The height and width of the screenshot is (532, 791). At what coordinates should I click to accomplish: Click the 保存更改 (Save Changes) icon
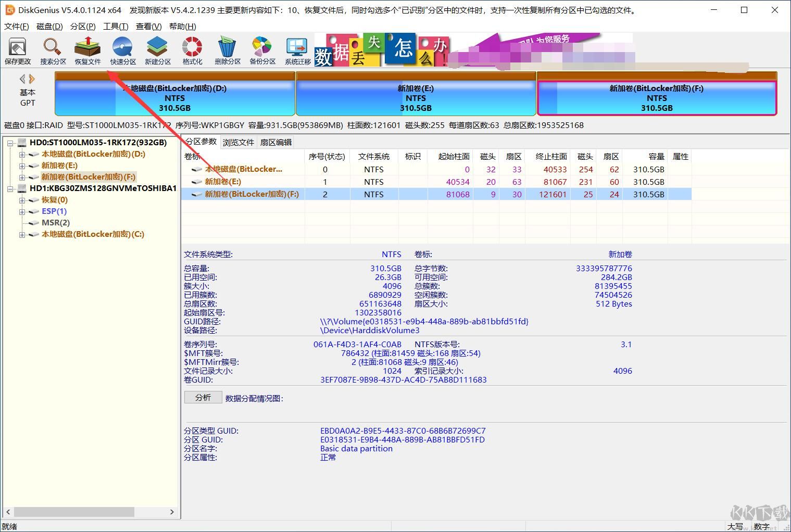(18, 49)
